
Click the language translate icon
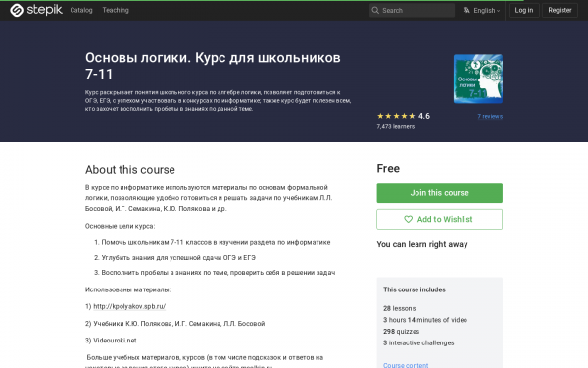click(466, 10)
